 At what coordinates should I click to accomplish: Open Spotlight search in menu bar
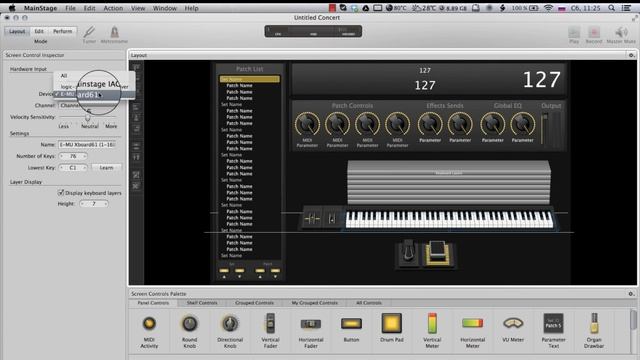point(611,8)
